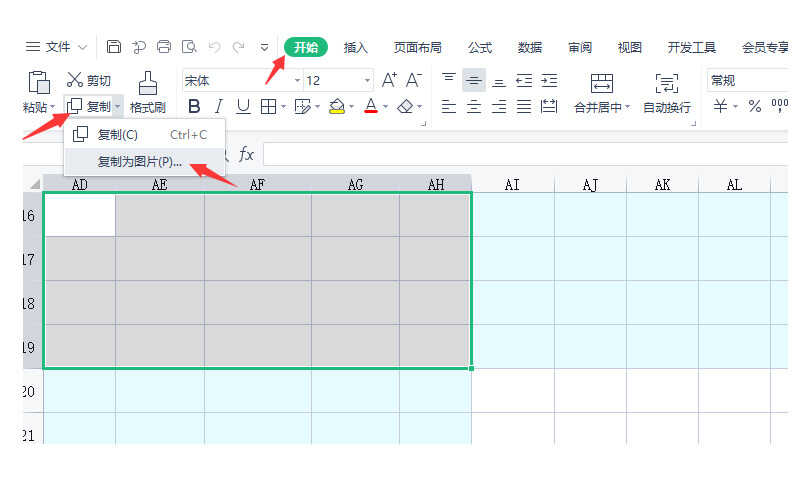Open the 开发工具 tab
806x479 pixels.
[x=691, y=47]
